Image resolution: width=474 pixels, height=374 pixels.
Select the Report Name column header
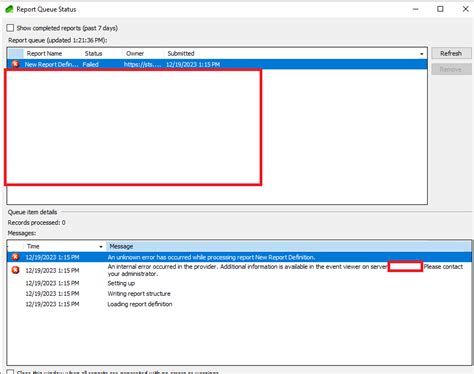coord(44,53)
